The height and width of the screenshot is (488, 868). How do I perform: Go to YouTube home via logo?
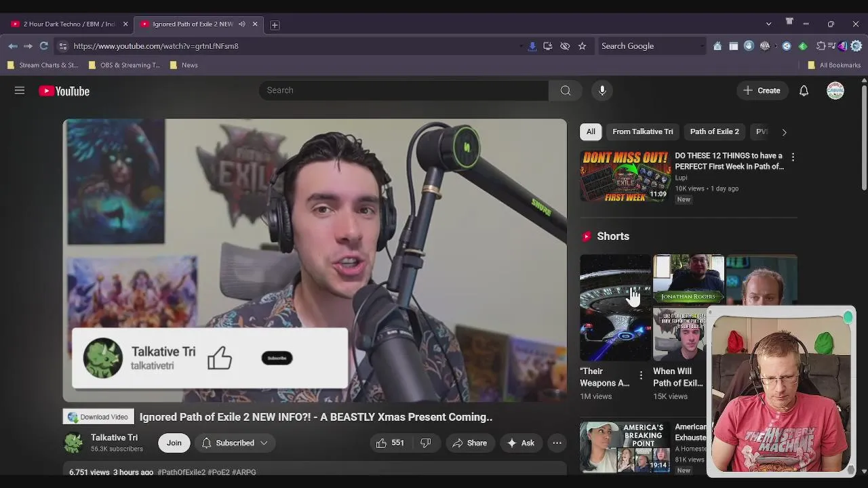[x=64, y=91]
